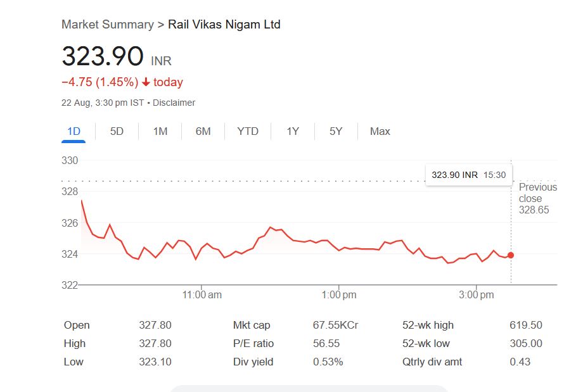583x392 pixels.
Task: Click the 323.90 INR chart tooltip
Action: point(468,175)
